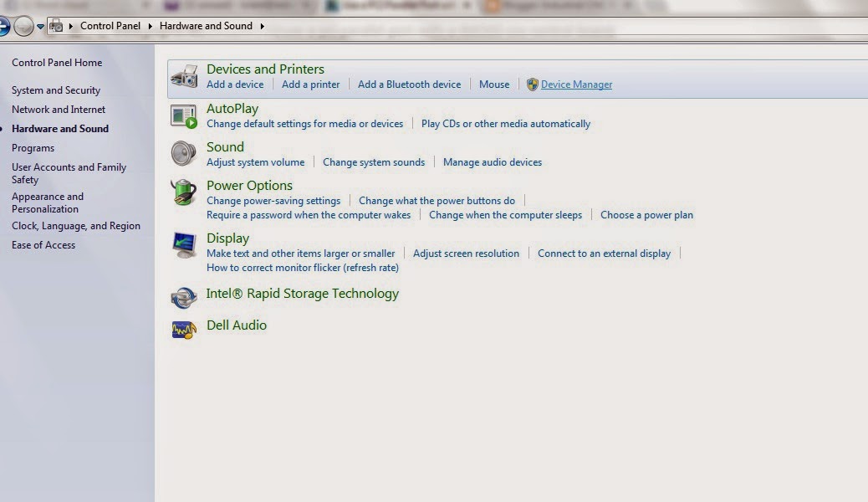
Task: Click the Dell Audio icon
Action: pos(184,330)
